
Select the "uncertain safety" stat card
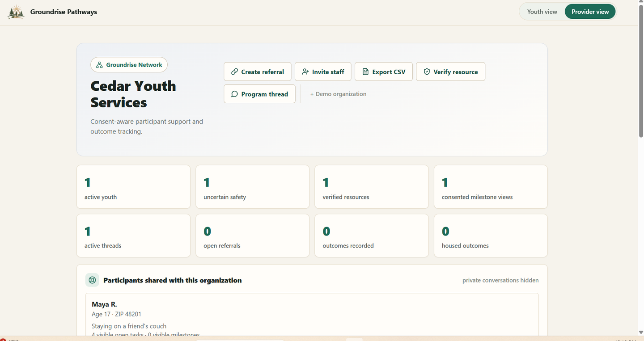point(252,187)
